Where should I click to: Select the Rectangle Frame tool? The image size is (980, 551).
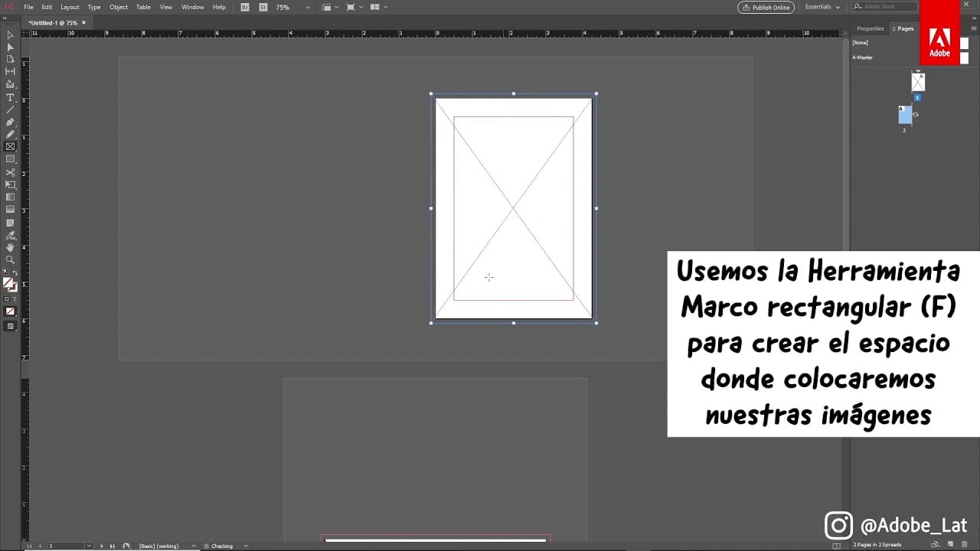coord(10,146)
